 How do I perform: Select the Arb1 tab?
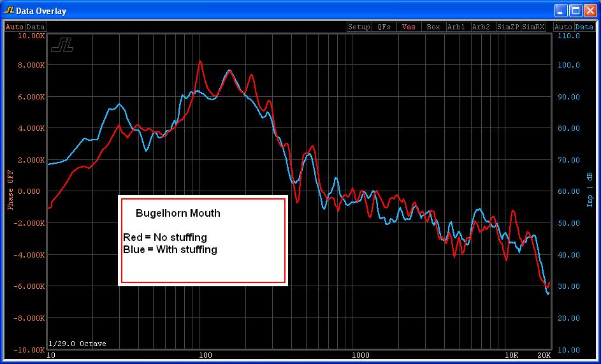(458, 27)
